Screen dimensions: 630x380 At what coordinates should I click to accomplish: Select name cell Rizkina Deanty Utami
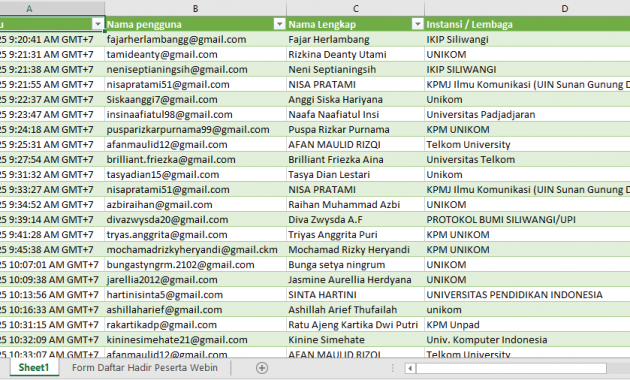(356, 54)
